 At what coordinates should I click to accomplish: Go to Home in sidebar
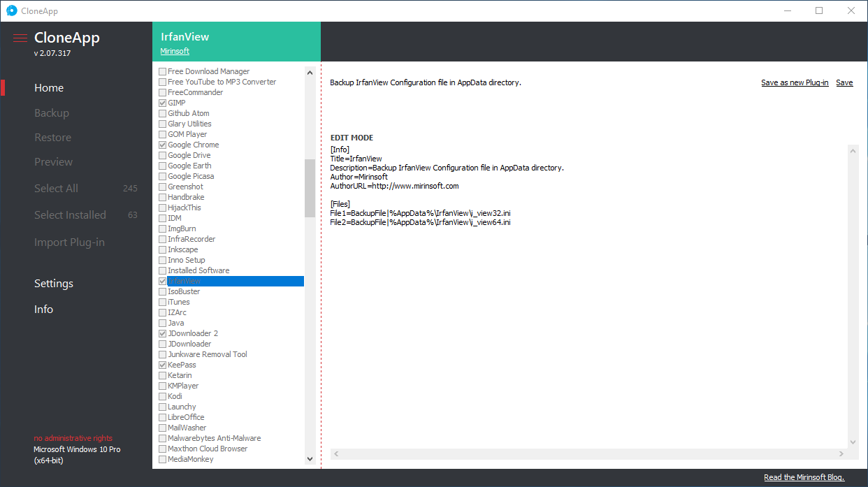[49, 88]
